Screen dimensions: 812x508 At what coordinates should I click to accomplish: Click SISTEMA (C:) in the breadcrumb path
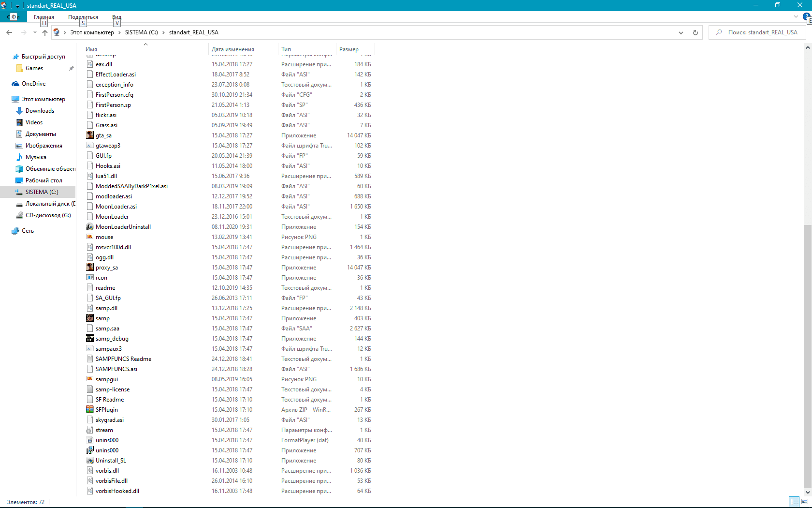[x=141, y=32]
